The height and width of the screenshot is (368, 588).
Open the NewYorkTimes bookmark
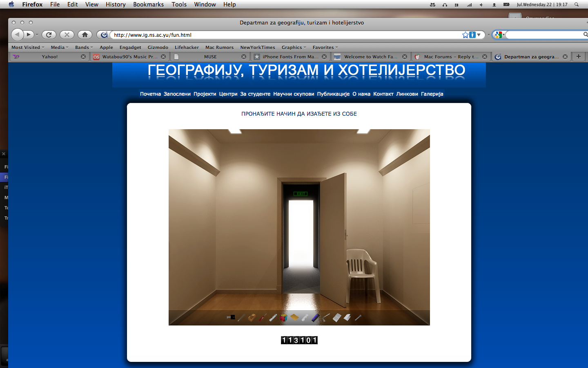(x=258, y=47)
